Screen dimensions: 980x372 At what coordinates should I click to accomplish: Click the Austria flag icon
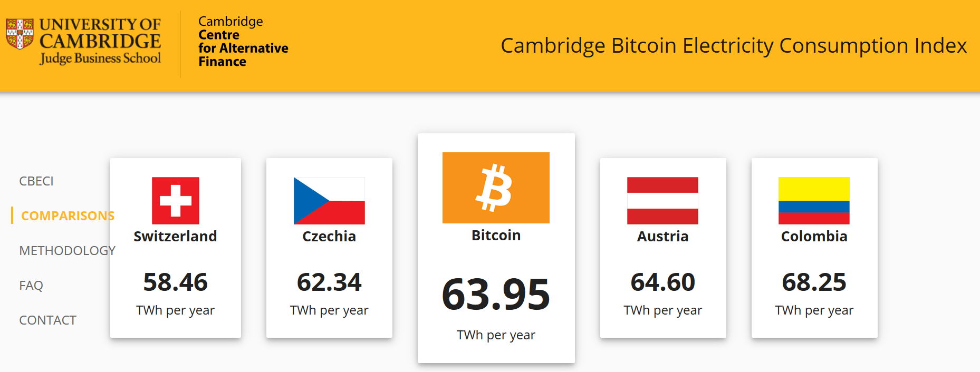662,201
